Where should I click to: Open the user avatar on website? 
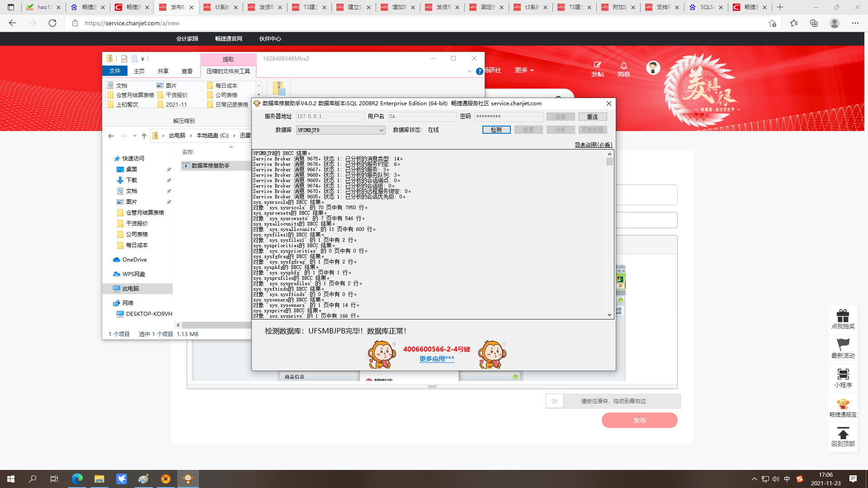(x=653, y=68)
